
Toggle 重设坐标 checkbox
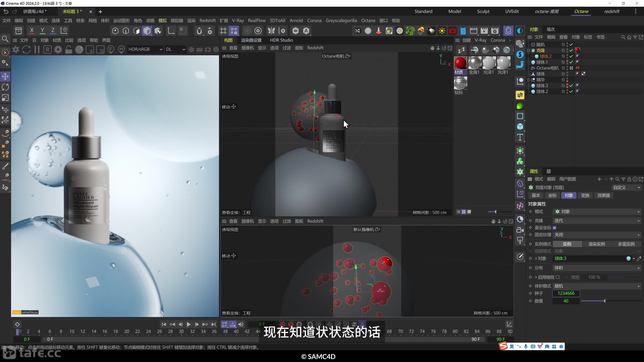(554, 228)
